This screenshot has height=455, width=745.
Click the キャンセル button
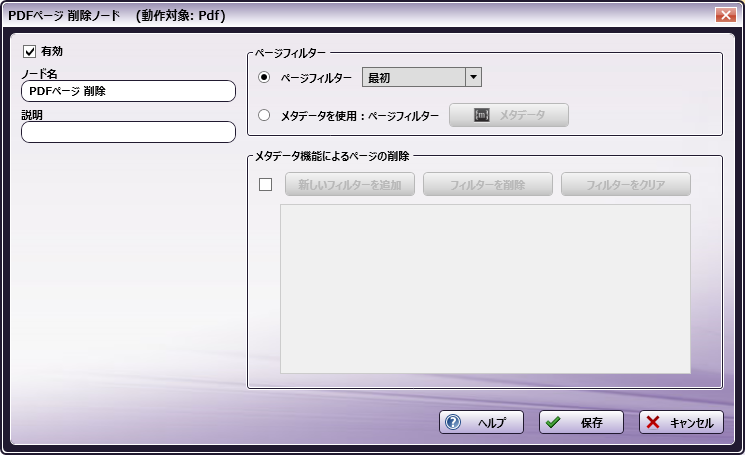pyautogui.click(x=681, y=422)
